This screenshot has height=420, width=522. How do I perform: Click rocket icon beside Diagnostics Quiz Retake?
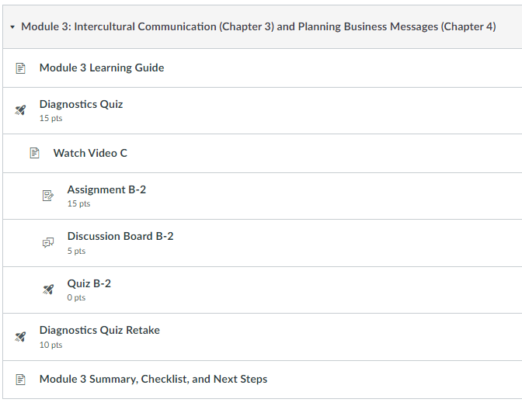click(20, 337)
